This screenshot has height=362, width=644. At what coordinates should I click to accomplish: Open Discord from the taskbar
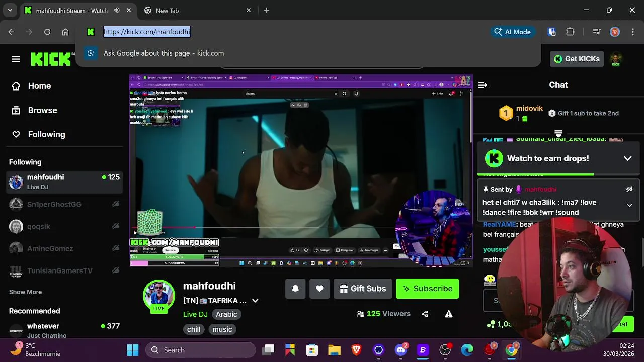pyautogui.click(x=401, y=350)
